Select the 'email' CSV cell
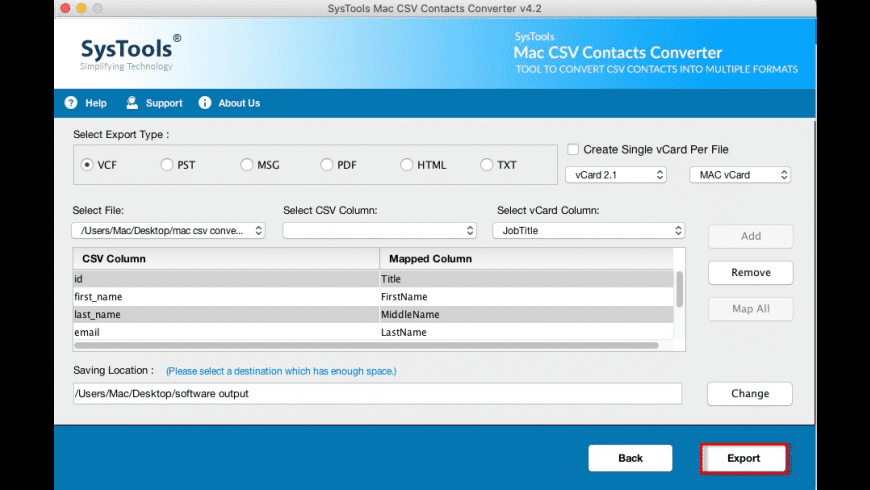The image size is (870, 490). (226, 332)
